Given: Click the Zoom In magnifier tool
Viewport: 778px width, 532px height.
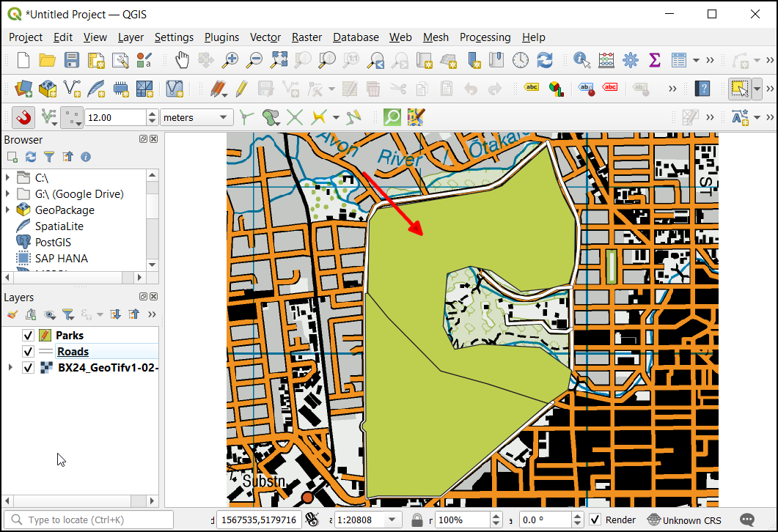Looking at the screenshot, I should click(x=231, y=60).
